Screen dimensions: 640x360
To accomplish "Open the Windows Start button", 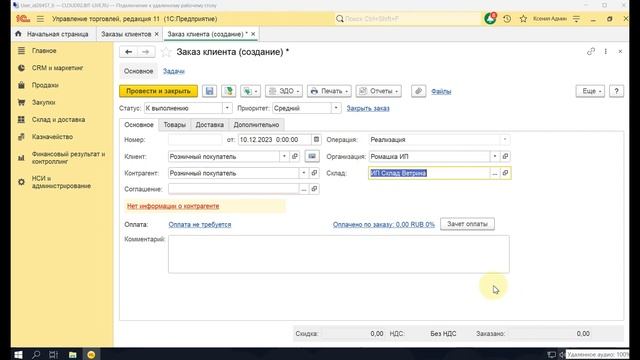I will click(18, 354).
